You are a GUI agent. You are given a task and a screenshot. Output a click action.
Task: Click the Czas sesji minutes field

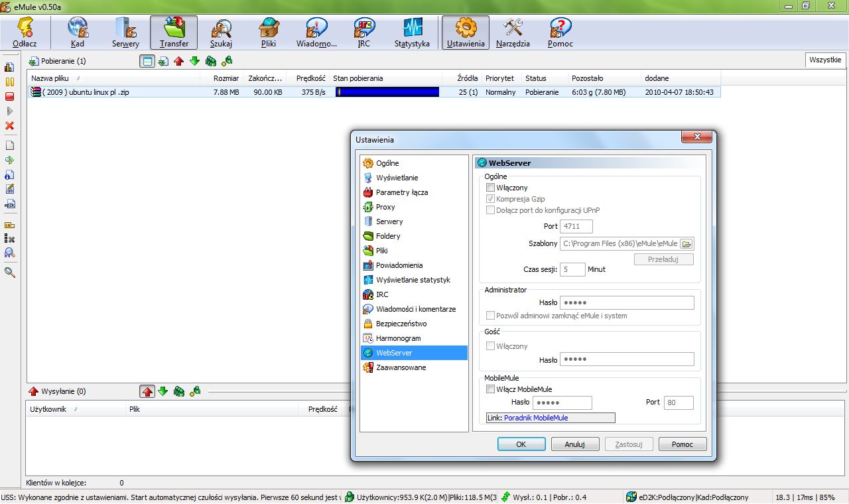click(573, 269)
